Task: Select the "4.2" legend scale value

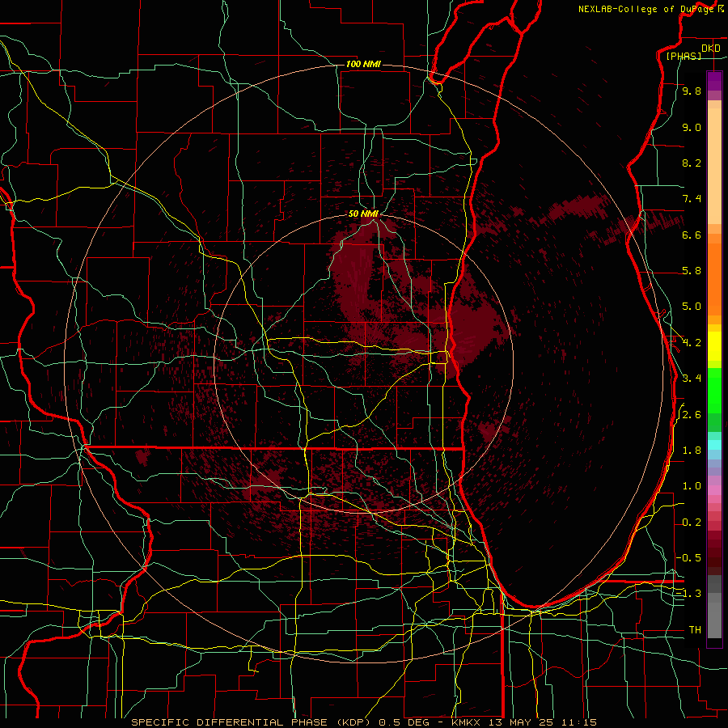Action: [692, 343]
